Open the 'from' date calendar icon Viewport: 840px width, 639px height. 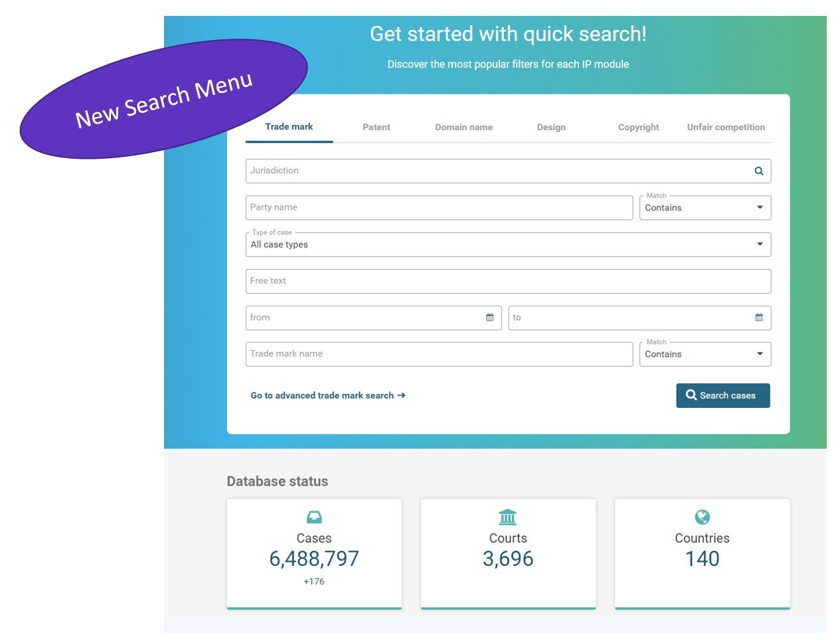tap(490, 318)
